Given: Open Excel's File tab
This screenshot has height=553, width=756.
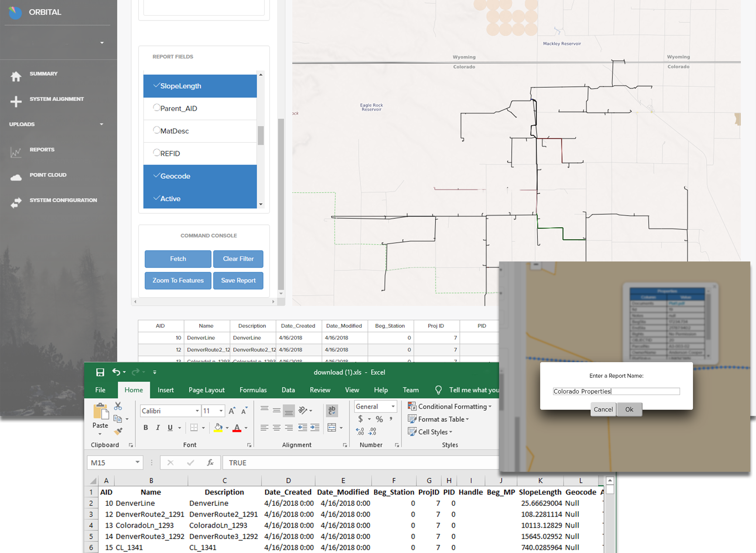Looking at the screenshot, I should pyautogui.click(x=100, y=390).
